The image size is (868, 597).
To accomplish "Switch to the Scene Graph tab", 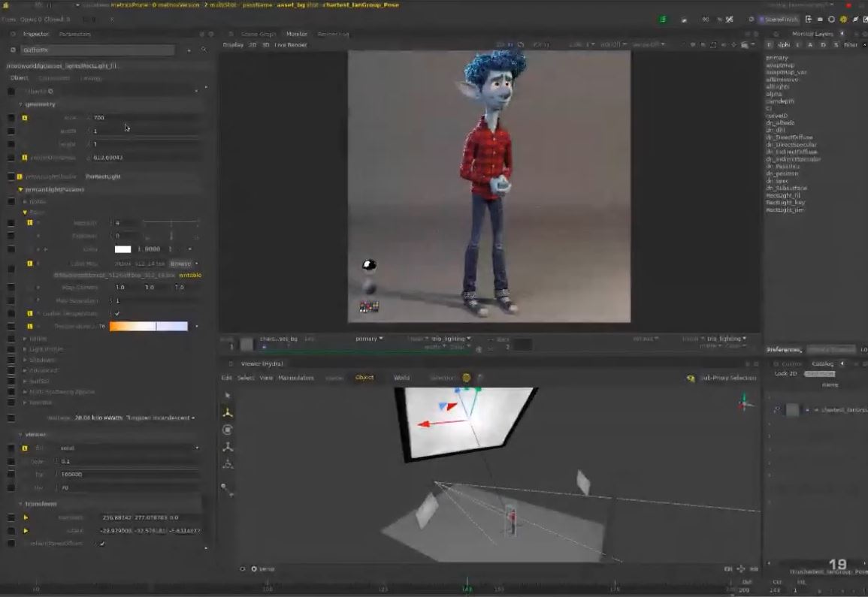I will tap(258, 34).
